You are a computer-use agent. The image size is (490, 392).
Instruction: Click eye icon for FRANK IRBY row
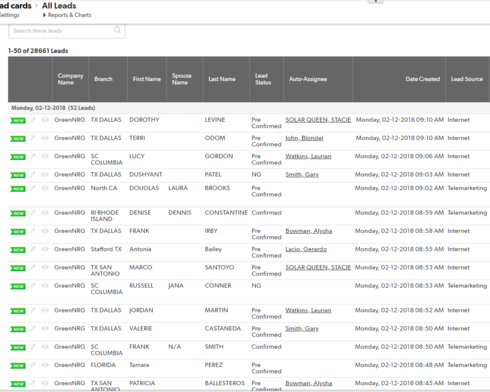[45, 231]
